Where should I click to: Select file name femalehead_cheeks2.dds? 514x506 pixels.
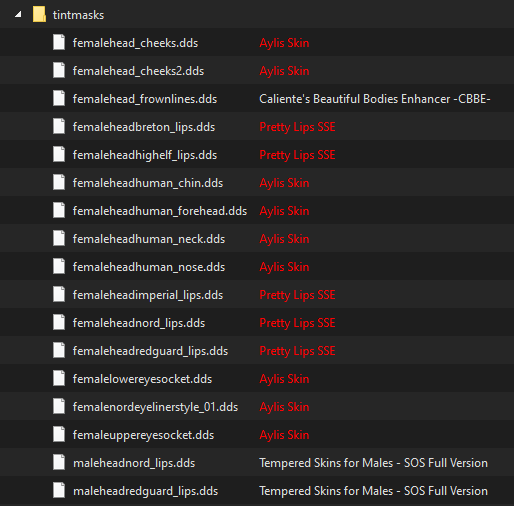pyautogui.click(x=138, y=71)
